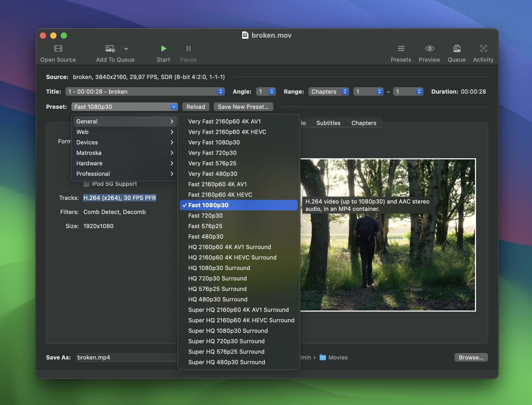This screenshot has width=532, height=405.
Task: Open the starting chapter dropdown
Action: pyautogui.click(x=368, y=92)
